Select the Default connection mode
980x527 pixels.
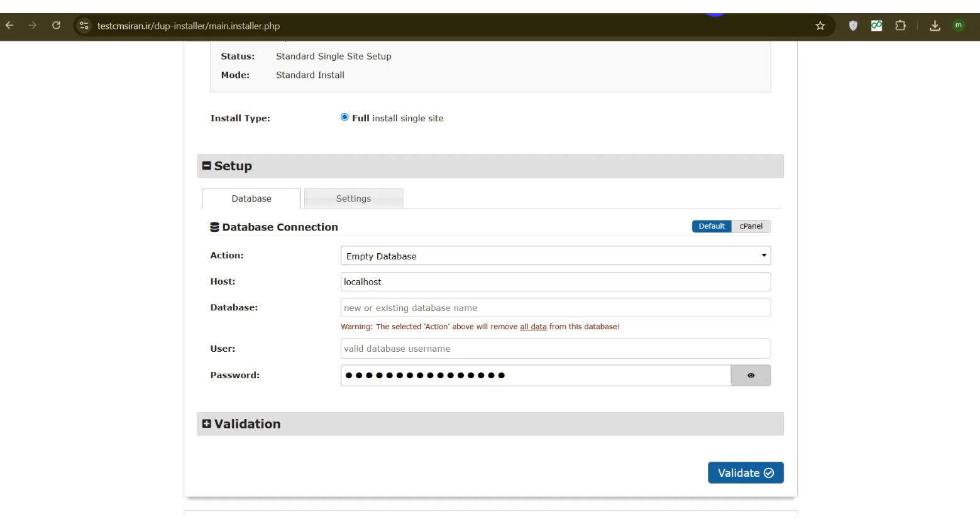point(712,226)
